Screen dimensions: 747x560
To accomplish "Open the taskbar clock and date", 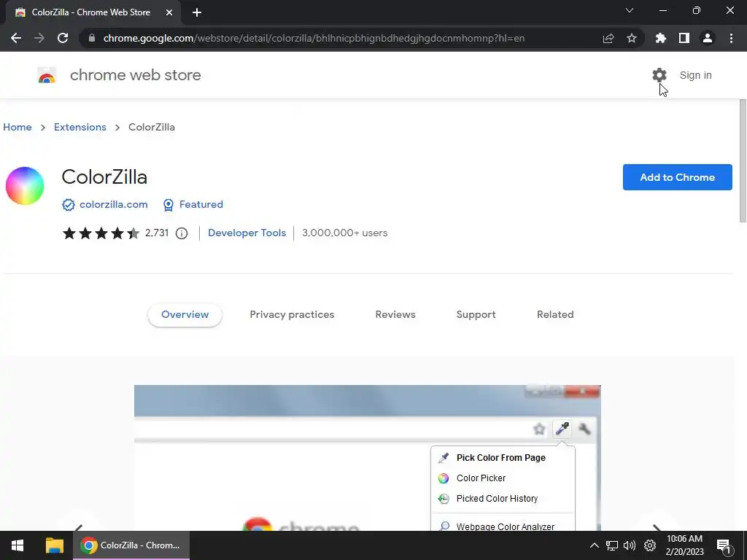I will (684, 545).
